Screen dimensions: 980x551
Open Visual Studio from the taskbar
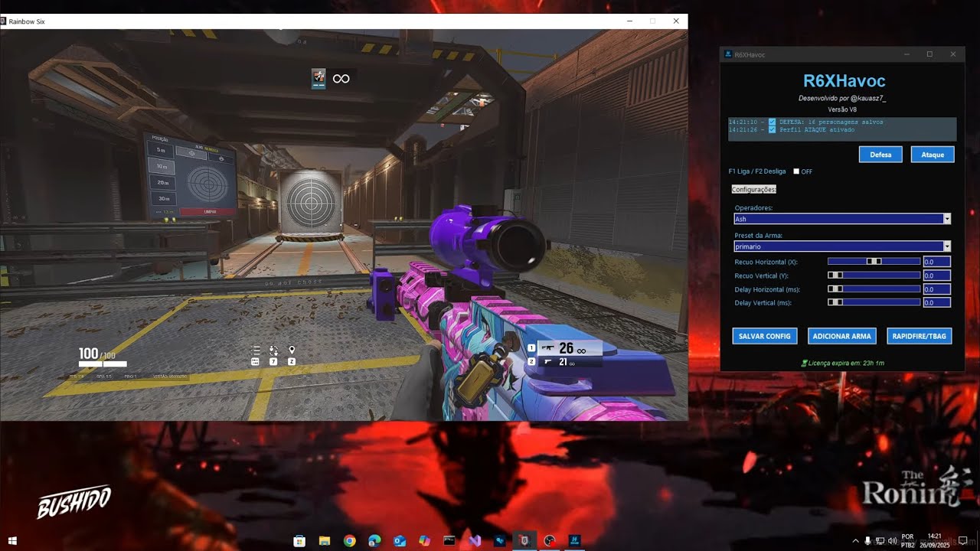pos(474,540)
